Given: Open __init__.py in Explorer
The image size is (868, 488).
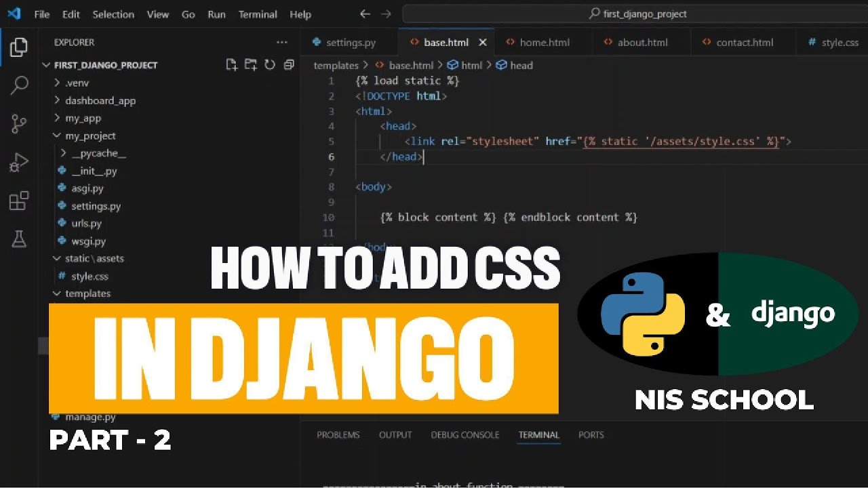Looking at the screenshot, I should click(94, 171).
